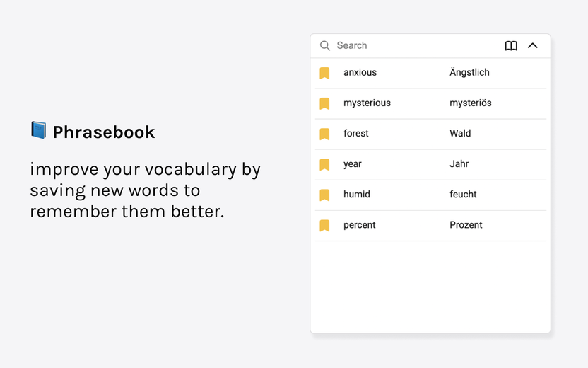The width and height of the screenshot is (588, 368).
Task: Open the phrasebook open-book icon
Action: coord(511,46)
